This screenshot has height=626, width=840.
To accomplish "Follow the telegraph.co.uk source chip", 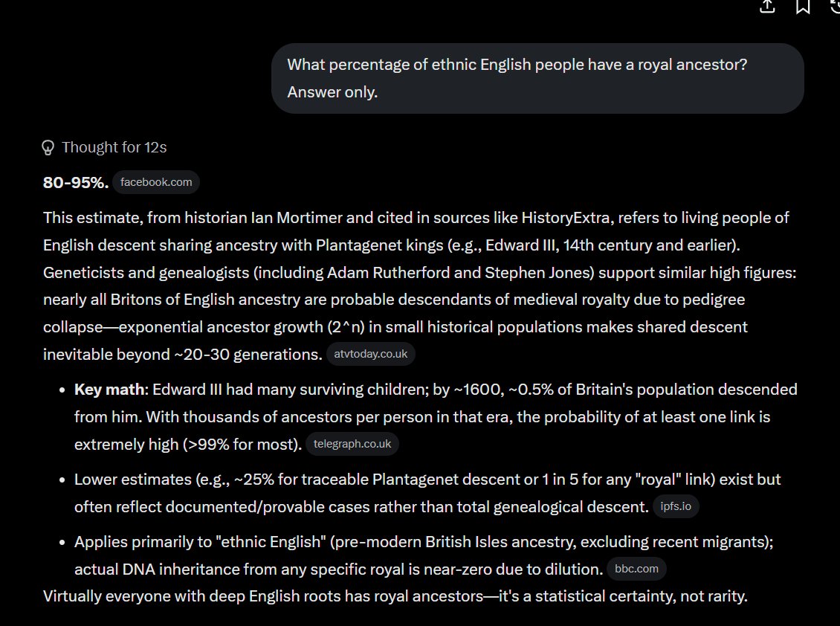I will [352, 445].
